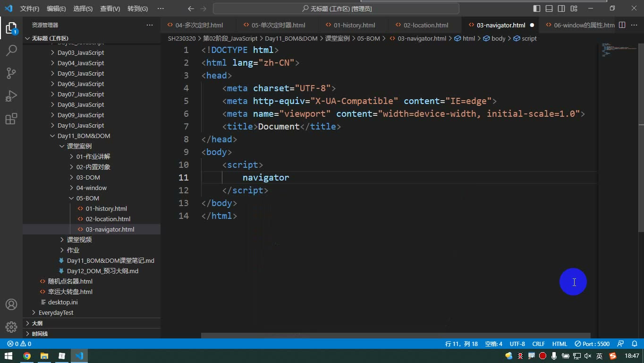644x363 pixels.
Task: Switch to 02-location.html tab
Action: [x=426, y=25]
